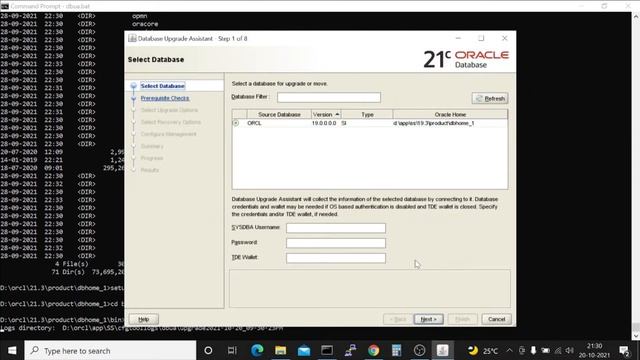Open the volume speaker tray icon
640x360 pixels.
570,351
